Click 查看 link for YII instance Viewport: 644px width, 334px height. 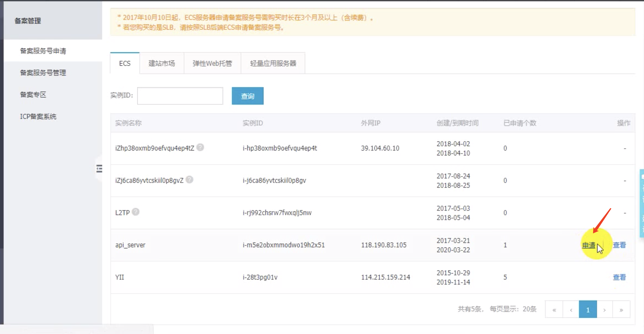[619, 277]
